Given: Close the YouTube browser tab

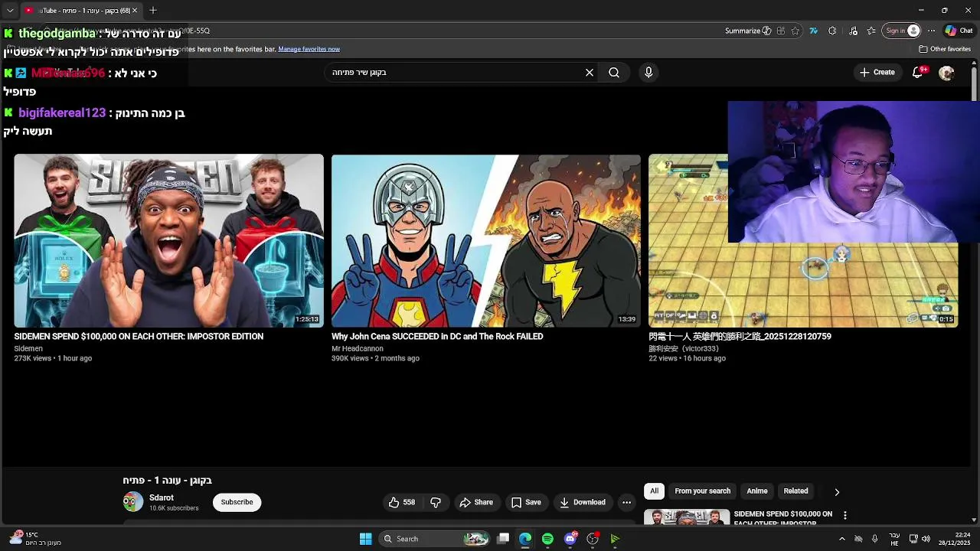Looking at the screenshot, I should pos(135,10).
